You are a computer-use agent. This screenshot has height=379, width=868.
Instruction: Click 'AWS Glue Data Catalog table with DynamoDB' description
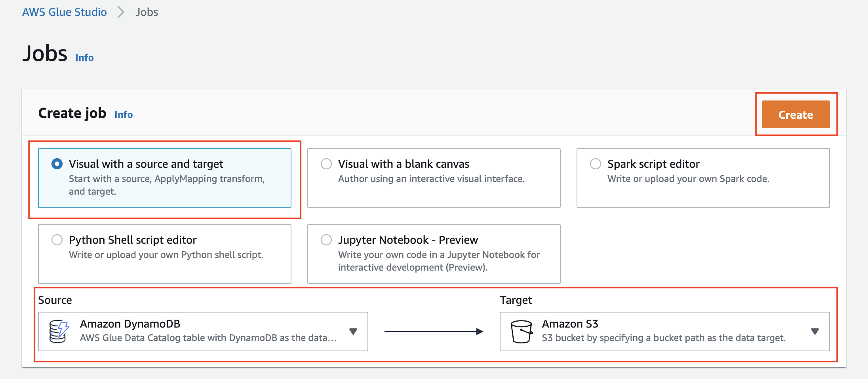pyautogui.click(x=208, y=338)
